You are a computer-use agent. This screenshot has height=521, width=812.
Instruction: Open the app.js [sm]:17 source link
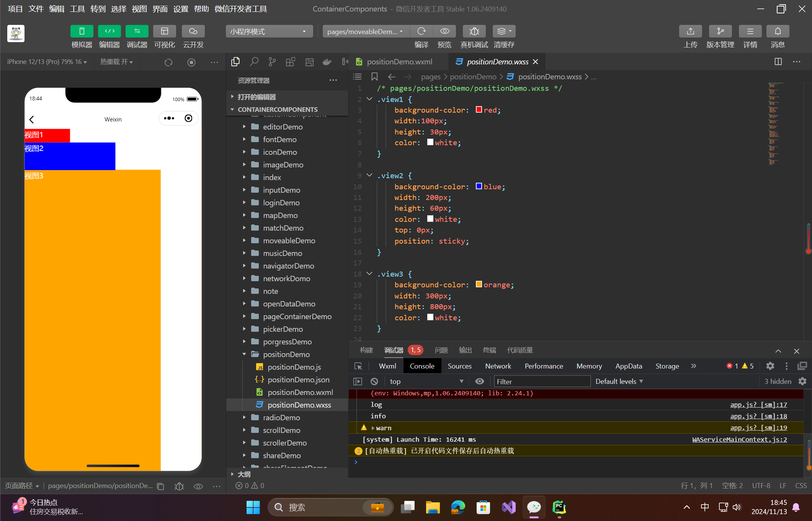click(758, 405)
